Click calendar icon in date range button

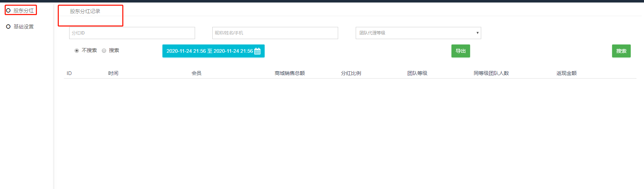click(257, 51)
